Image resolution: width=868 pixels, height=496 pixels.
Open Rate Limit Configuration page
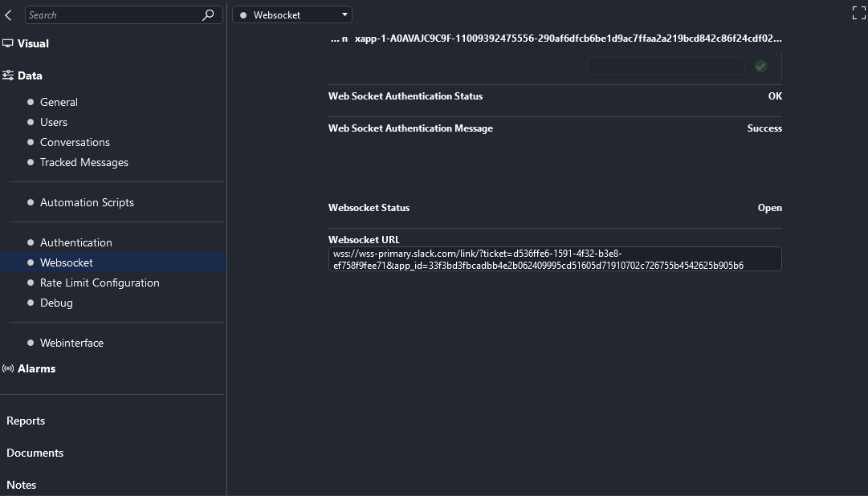[x=100, y=283]
